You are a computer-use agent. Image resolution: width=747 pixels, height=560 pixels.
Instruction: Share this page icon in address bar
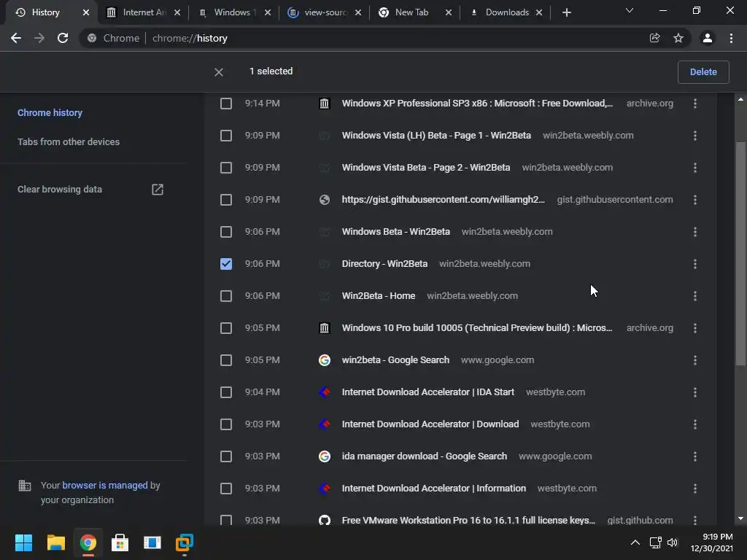(654, 38)
